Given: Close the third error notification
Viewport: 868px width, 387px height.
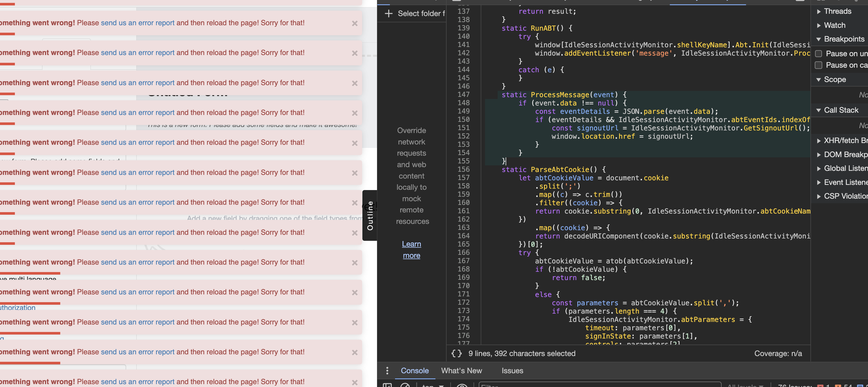Looking at the screenshot, I should pyautogui.click(x=354, y=83).
